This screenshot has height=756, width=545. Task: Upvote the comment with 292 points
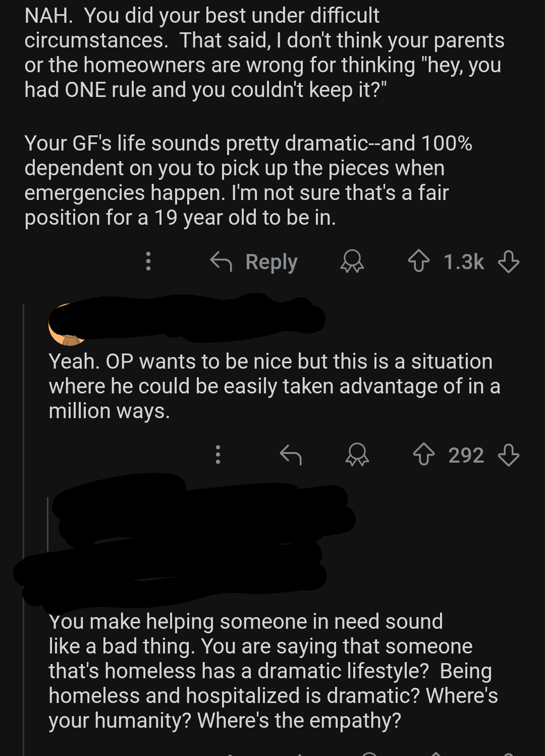click(x=423, y=455)
